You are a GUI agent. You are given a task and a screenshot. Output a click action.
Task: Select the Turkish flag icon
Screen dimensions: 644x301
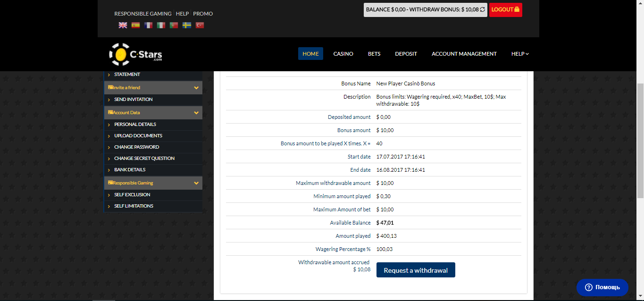click(200, 25)
